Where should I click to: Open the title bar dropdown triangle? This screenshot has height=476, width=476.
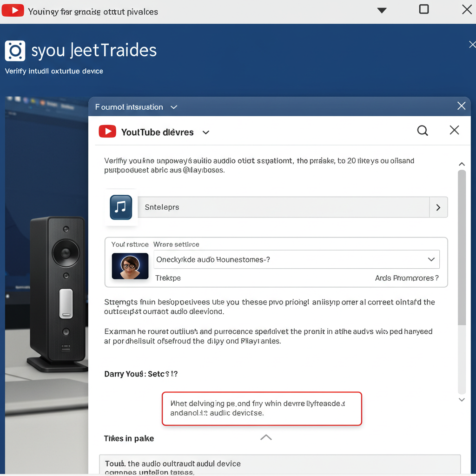[x=382, y=11]
